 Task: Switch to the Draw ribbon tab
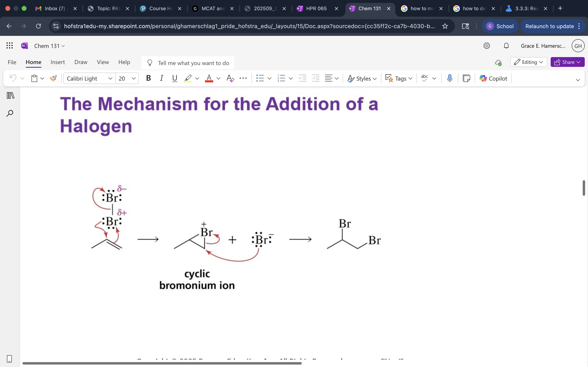coord(81,62)
